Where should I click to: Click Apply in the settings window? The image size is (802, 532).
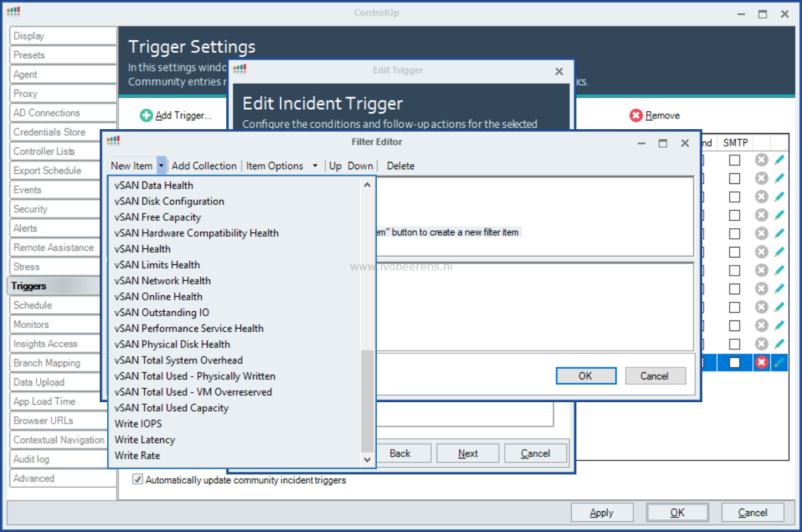602,513
